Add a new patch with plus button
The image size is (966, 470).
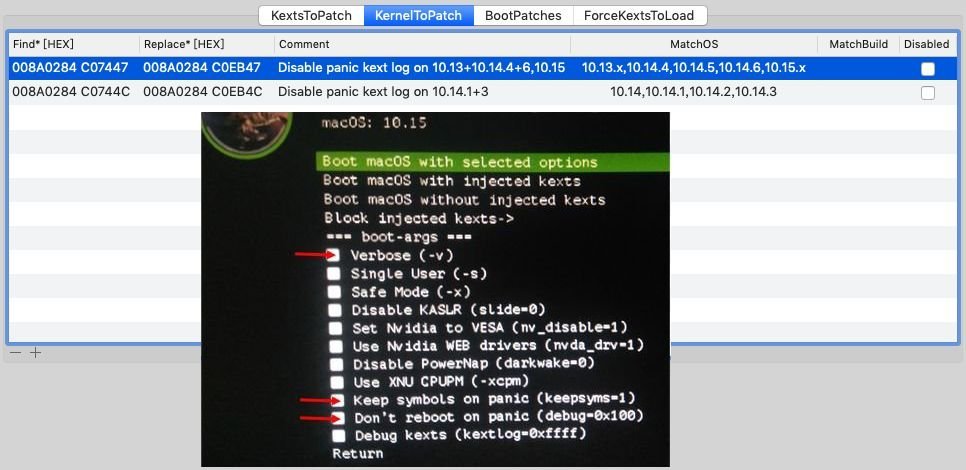pyautogui.click(x=36, y=352)
